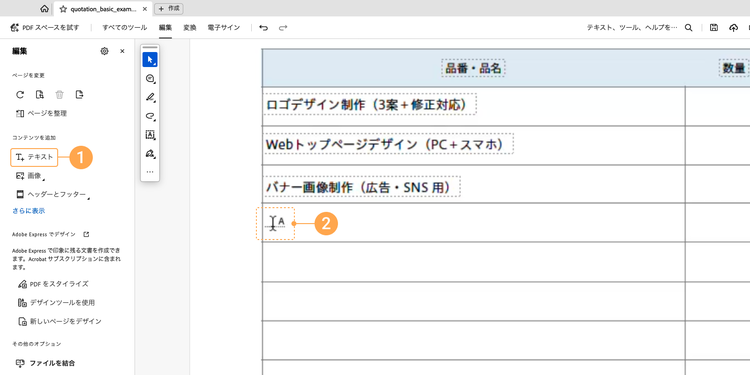Screen dimensions: 750x375
Task: Star the quotation_basic_exam document tab
Action: pyautogui.click(x=63, y=9)
